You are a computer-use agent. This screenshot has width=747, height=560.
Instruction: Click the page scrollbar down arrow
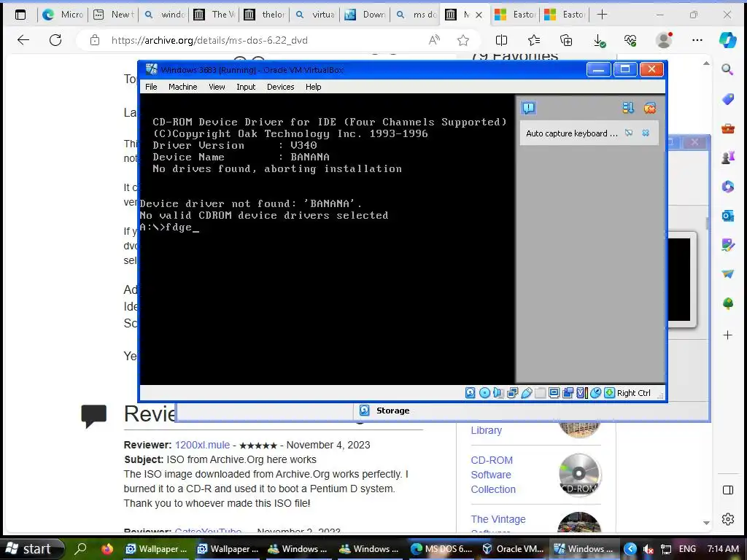point(706,523)
